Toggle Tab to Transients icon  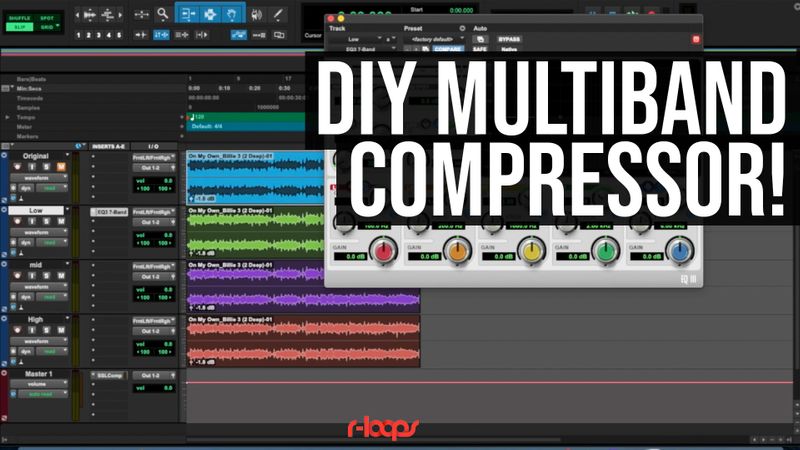pos(141,35)
